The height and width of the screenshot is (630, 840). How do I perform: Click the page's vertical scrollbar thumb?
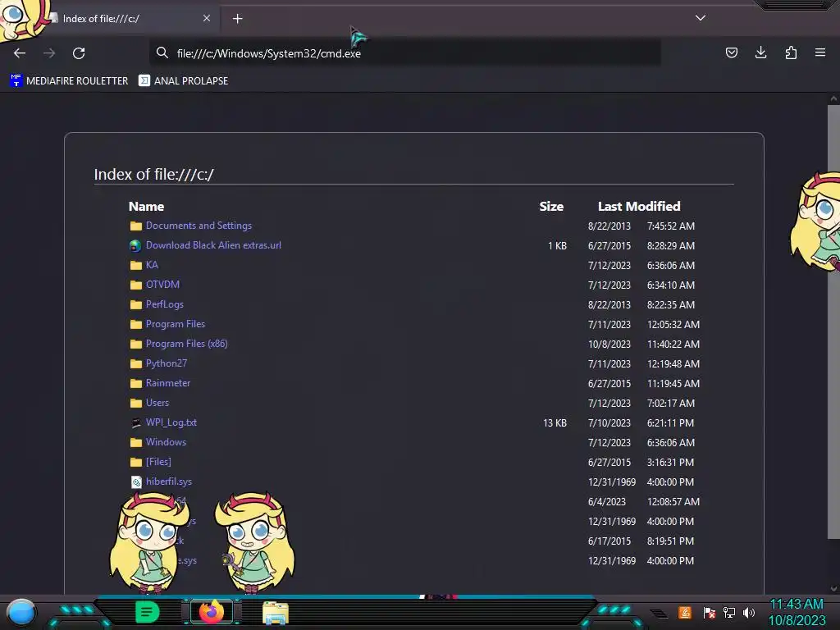coord(833,322)
